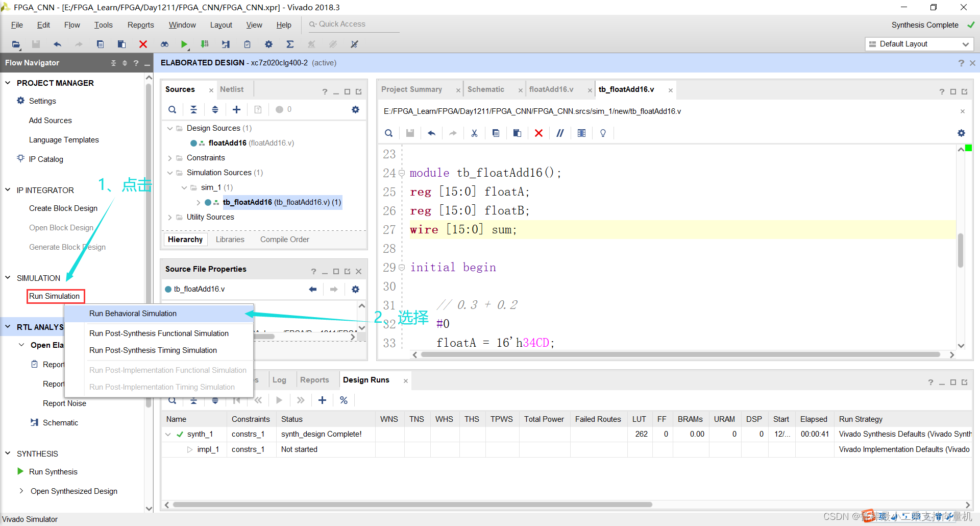Select the impl_1 run row

pos(567,449)
